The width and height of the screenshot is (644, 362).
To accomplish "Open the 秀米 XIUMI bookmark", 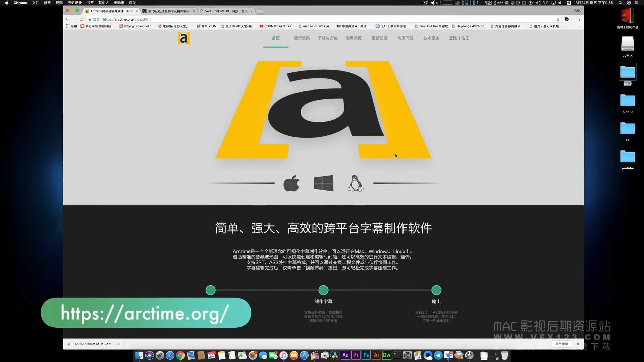I will 207,26.
